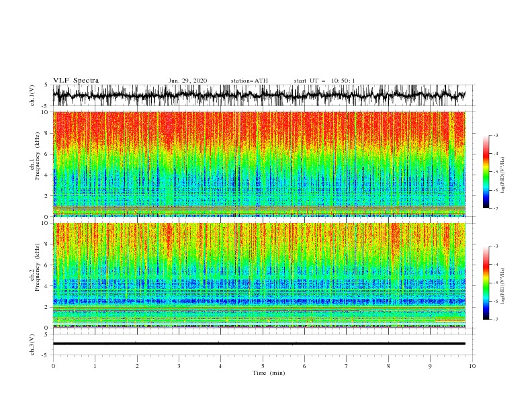The image size is (532, 411).
Task: Click the ch.1 "Frequency (kHz)" axis label
Action: (38, 156)
